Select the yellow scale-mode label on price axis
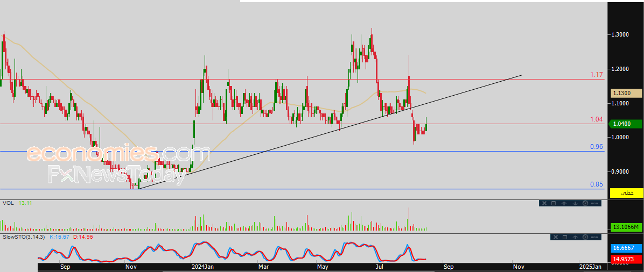The width and height of the screenshot is (644, 272). (x=627, y=192)
